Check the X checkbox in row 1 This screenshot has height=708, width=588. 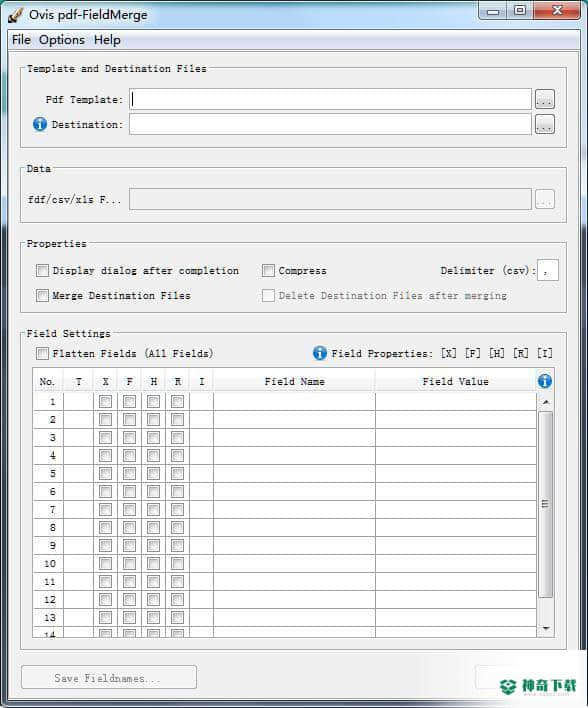click(x=105, y=401)
